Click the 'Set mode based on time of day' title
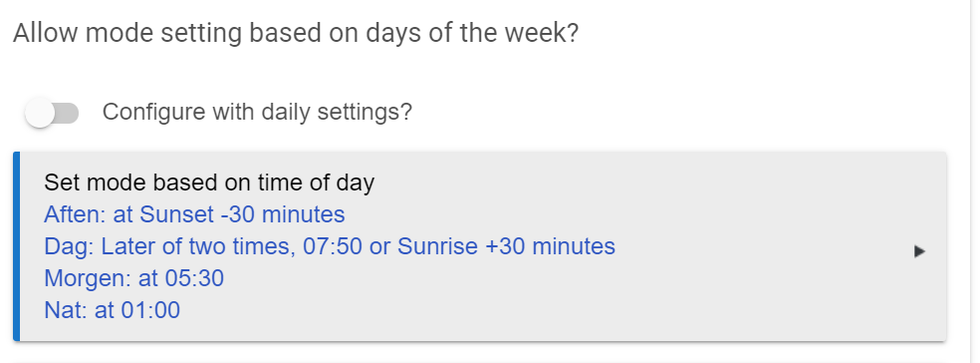Viewport: 980px width, 363px height. tap(209, 182)
